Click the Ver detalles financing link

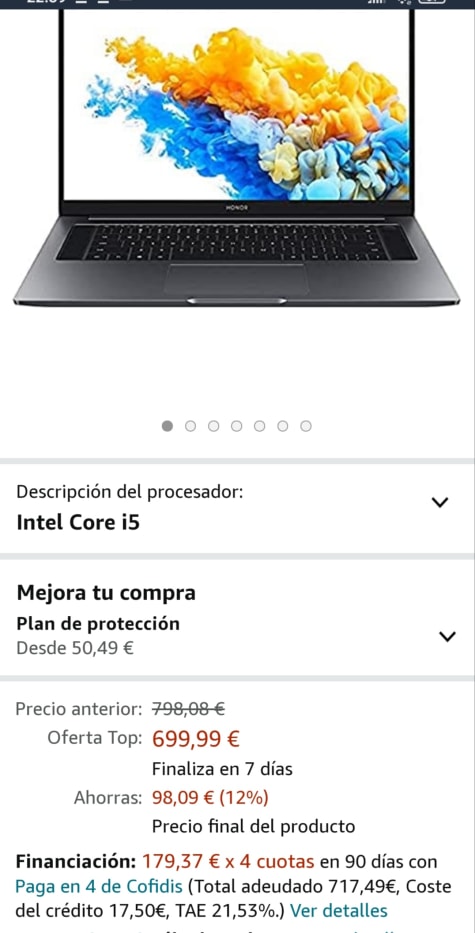pos(339,910)
